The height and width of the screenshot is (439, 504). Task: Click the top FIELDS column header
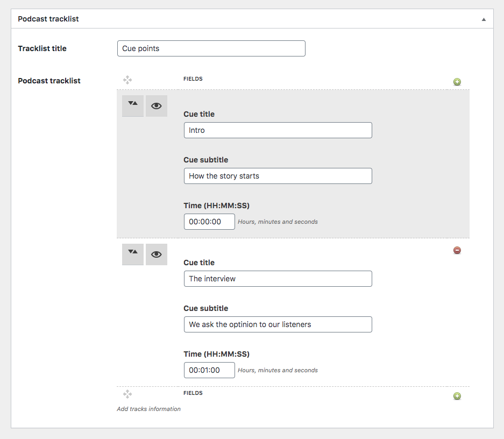(193, 79)
